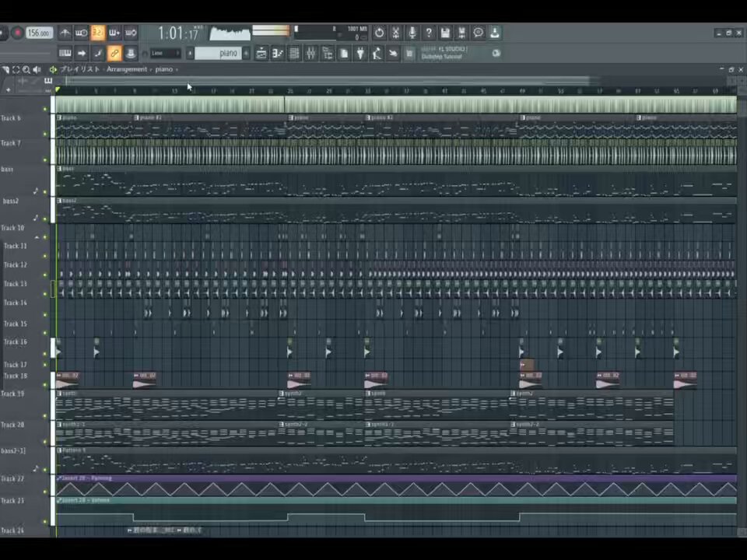Click the red record button
Viewport: 747px width, 560px height.
click(x=17, y=33)
